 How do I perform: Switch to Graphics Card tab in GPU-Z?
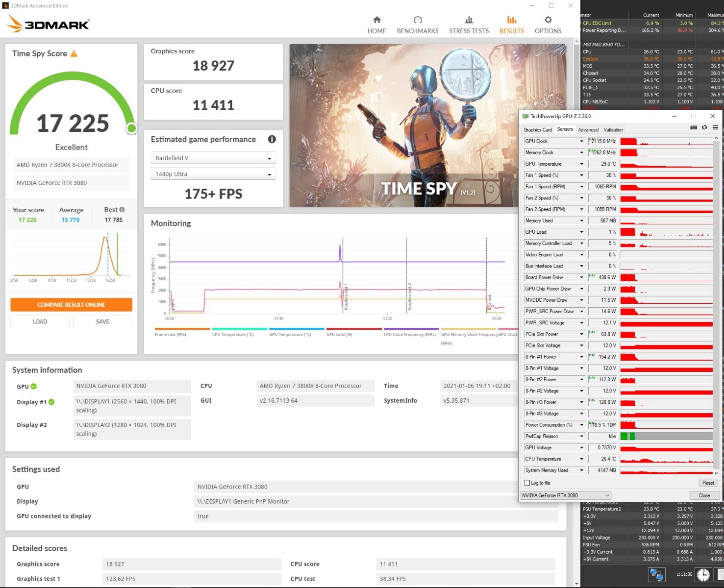pos(538,130)
